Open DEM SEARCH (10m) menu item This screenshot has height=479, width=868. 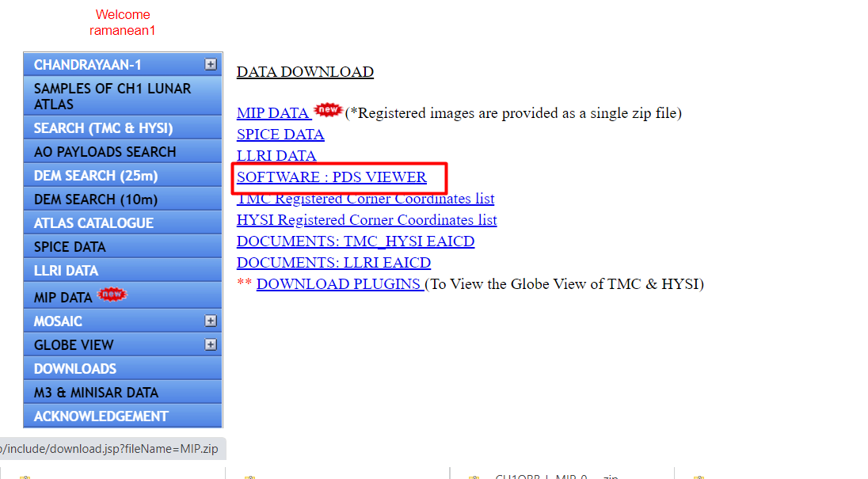(x=123, y=200)
